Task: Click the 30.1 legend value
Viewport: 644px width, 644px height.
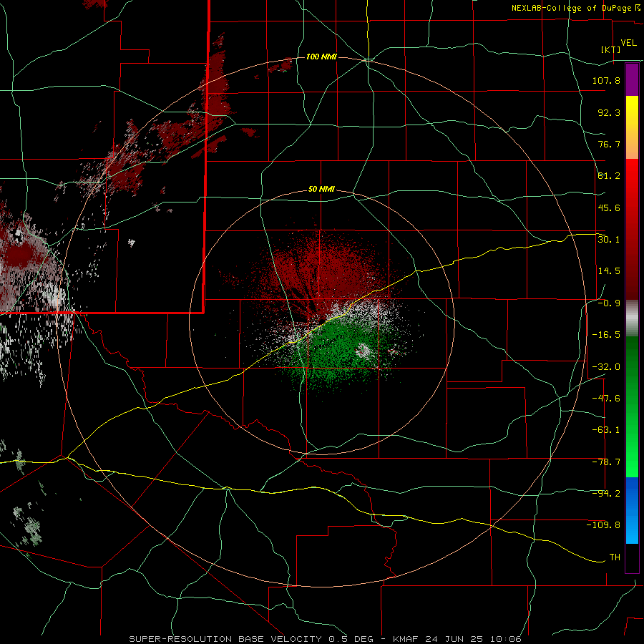Action: 609,240
